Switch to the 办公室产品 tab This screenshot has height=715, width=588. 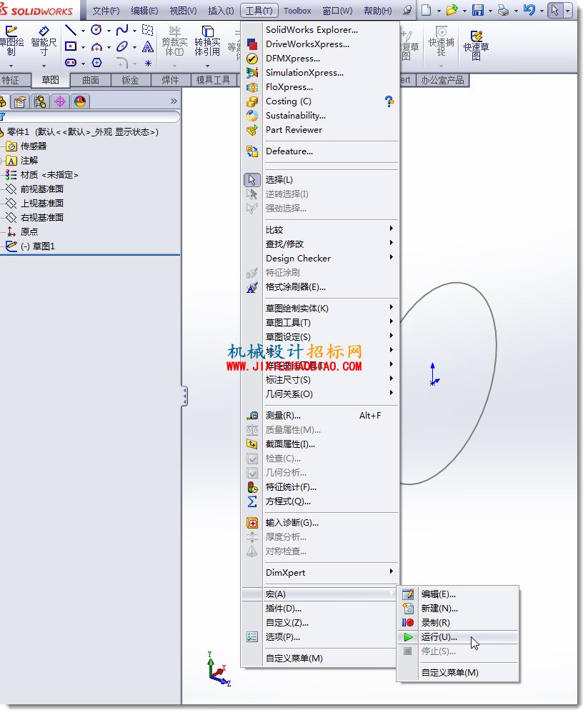click(x=442, y=80)
